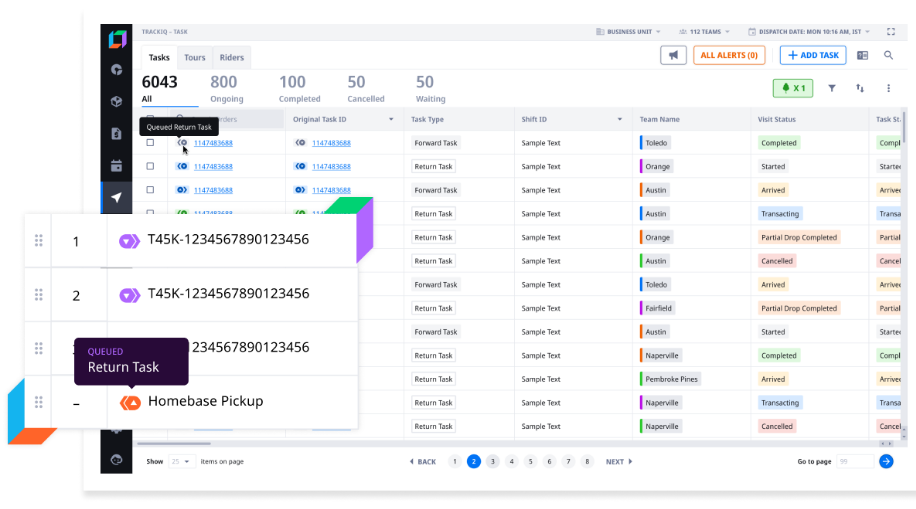Click in the search orders field
Viewport: 916px width, 509px height.
click(227, 119)
